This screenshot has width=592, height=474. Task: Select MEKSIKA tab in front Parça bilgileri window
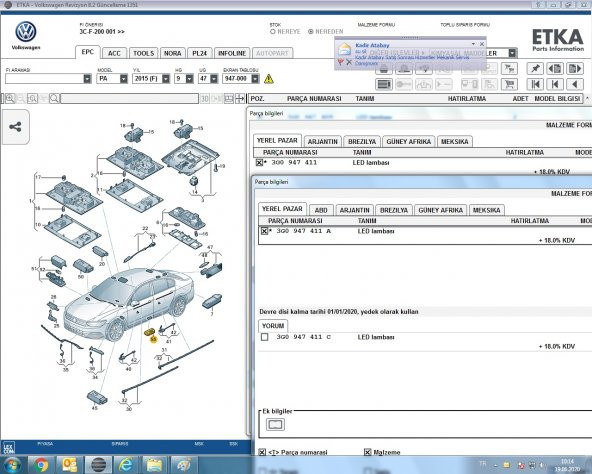point(486,210)
